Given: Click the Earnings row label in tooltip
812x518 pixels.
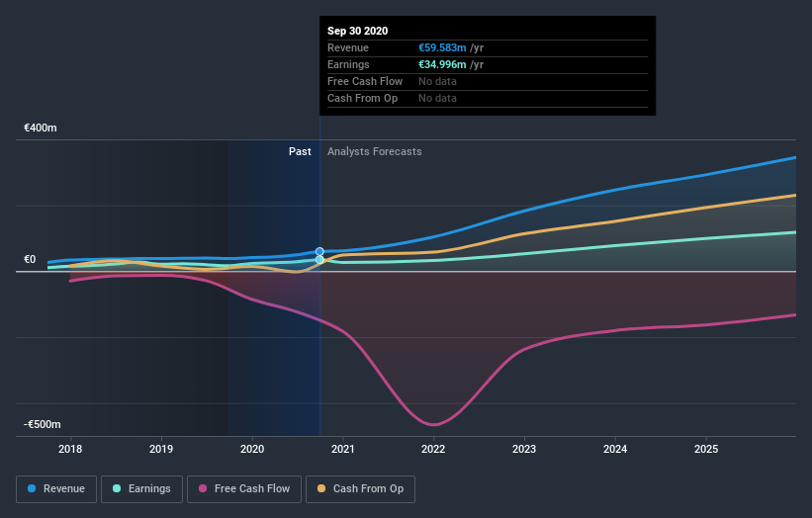Looking at the screenshot, I should coord(348,64).
